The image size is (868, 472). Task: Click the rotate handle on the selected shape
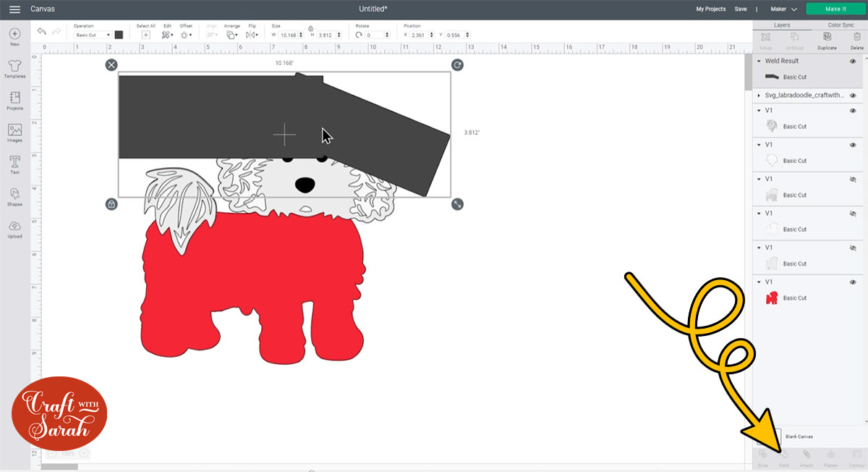coord(457,65)
